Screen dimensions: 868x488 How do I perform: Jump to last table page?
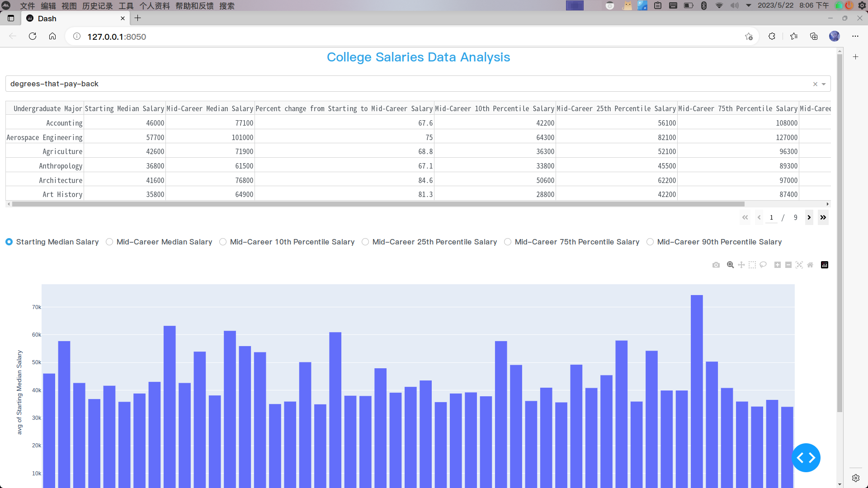823,218
